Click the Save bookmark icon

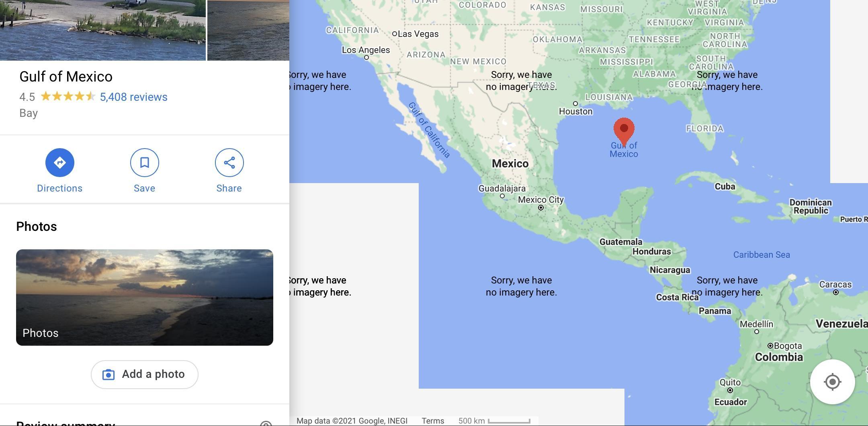tap(145, 163)
